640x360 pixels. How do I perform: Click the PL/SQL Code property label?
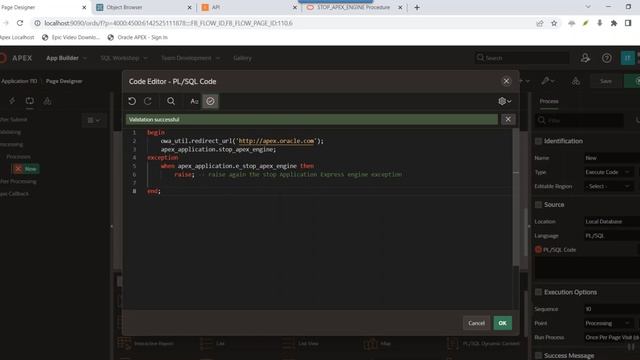559,250
